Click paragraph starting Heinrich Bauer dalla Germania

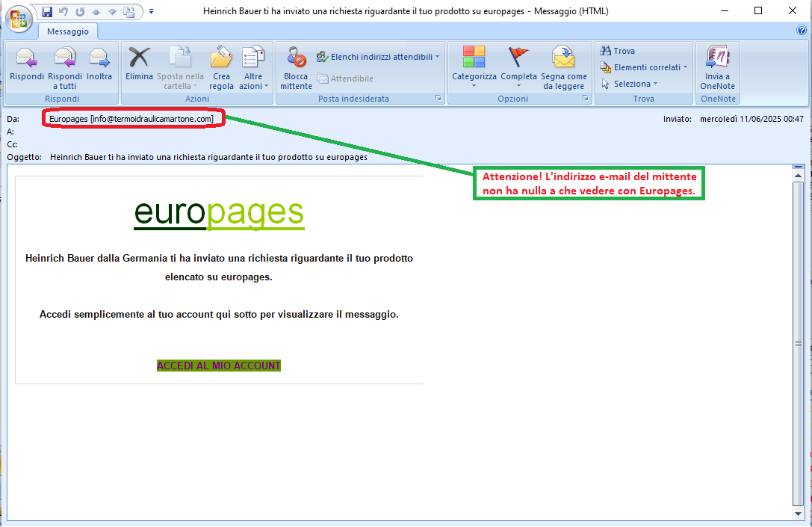219,268
